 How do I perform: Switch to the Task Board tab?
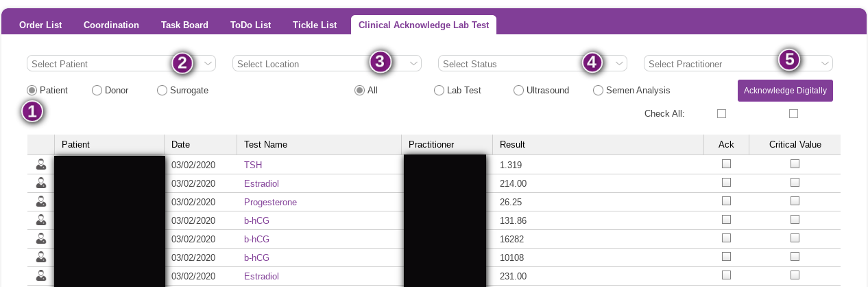tap(184, 25)
